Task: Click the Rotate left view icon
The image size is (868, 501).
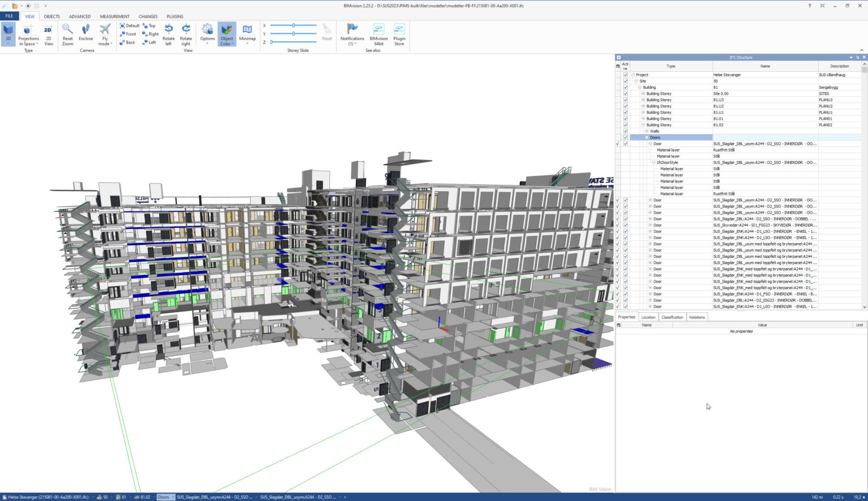Action: [168, 34]
